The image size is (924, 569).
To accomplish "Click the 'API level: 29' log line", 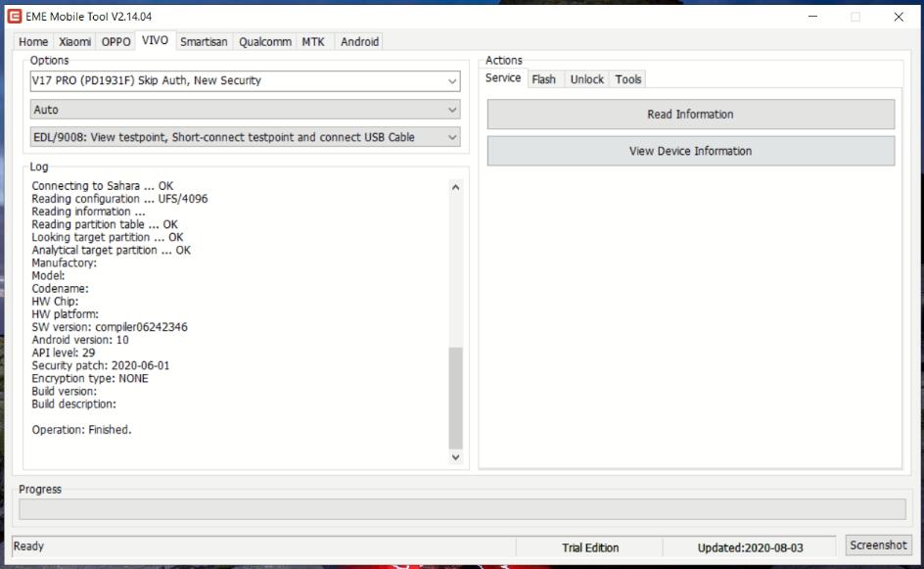I will [x=64, y=353].
